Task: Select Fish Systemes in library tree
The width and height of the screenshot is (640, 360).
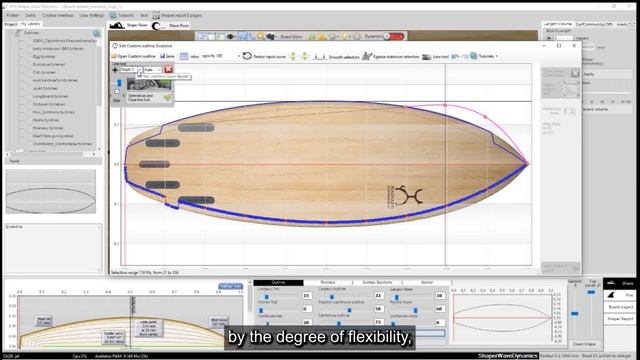Action: 44,72
